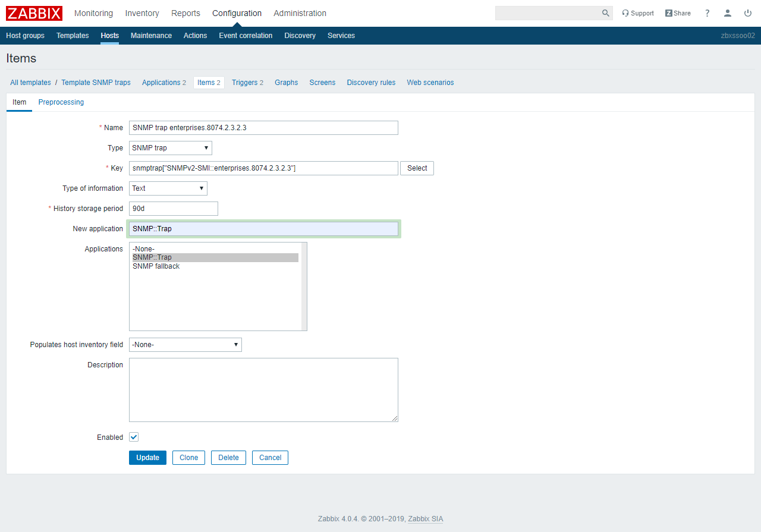This screenshot has width=761, height=532.
Task: Uncheck the Enabled checkbox
Action: 134,437
